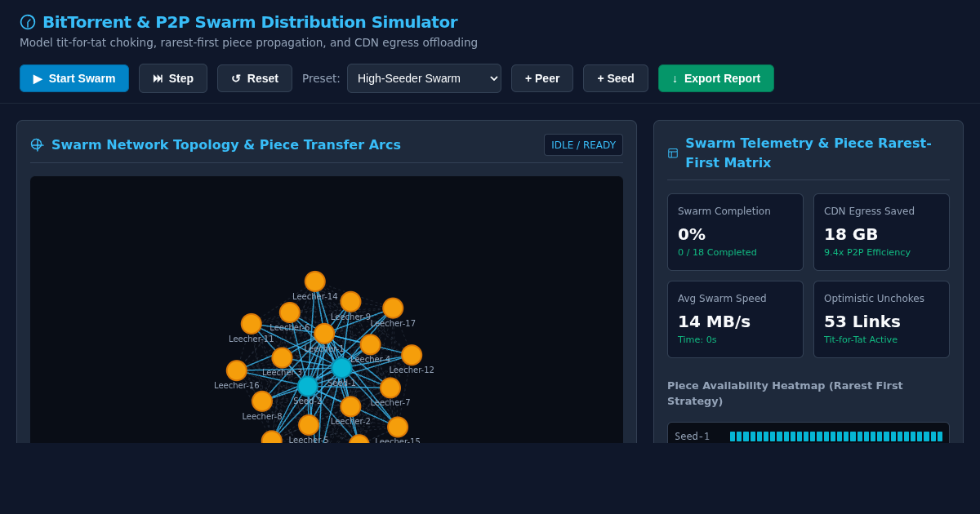Click the telemetry matrix icon in panel header
The height and width of the screenshot is (514, 980).
pyautogui.click(x=673, y=153)
